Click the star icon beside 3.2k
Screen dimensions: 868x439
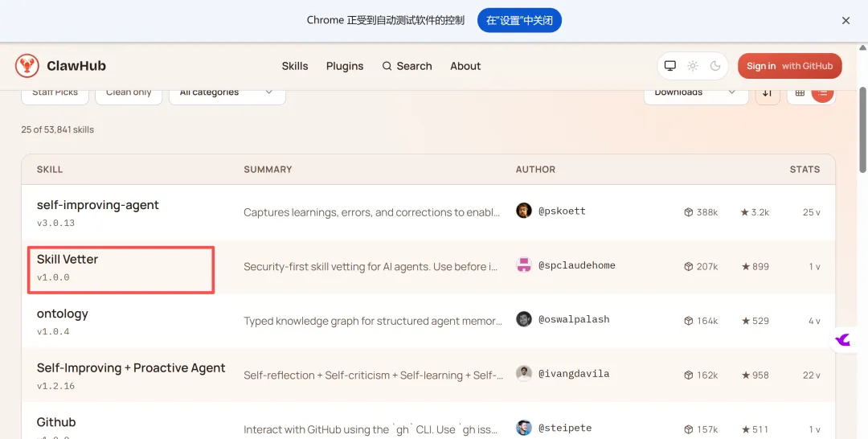click(744, 212)
